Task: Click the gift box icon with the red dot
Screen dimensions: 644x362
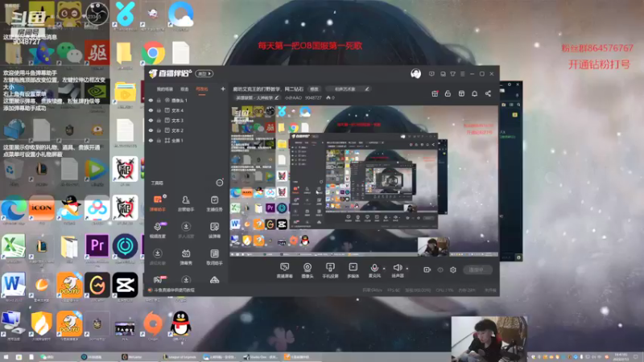Action: 435,93
